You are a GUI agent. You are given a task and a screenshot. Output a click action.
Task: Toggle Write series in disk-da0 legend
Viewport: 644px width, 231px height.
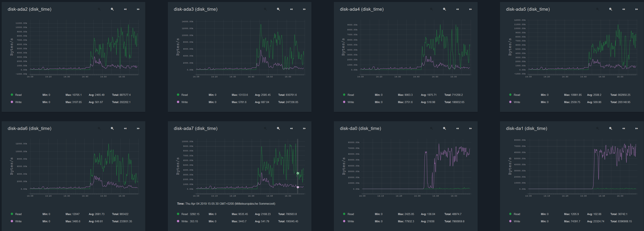point(351,221)
